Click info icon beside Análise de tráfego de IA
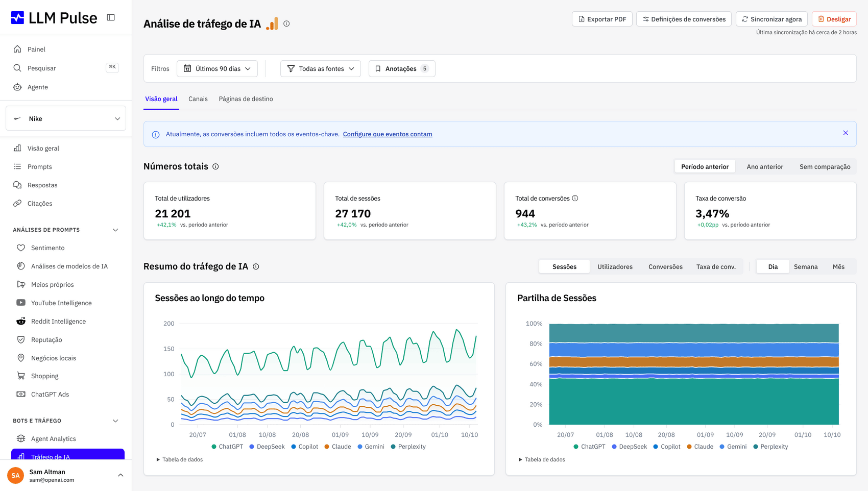 click(x=286, y=23)
